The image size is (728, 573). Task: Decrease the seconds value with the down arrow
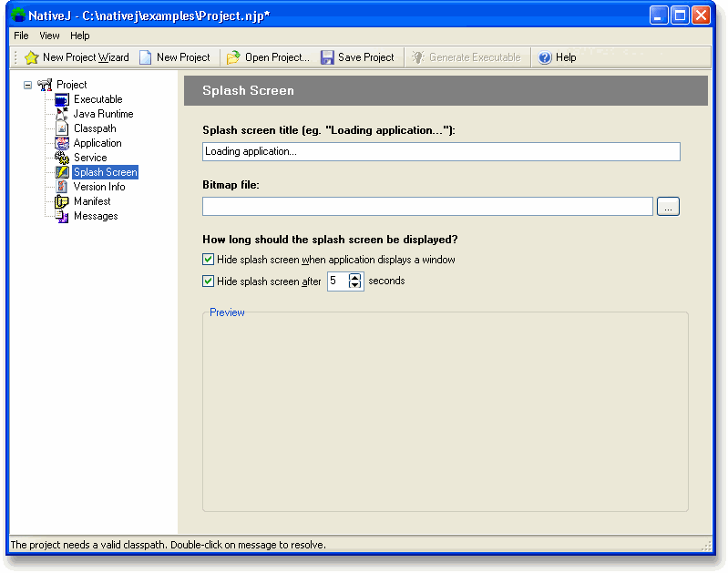click(x=355, y=286)
